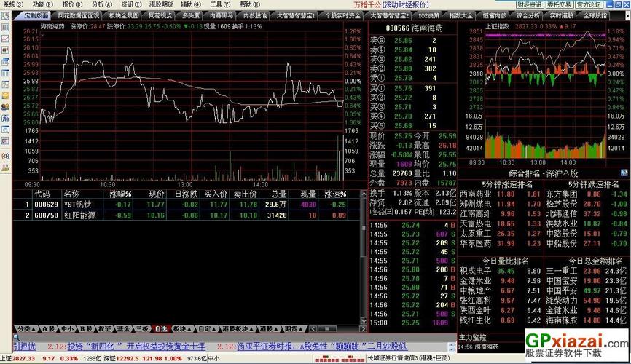The width and height of the screenshot is (631, 364).
Task: Click the right arrow to show more top tabs
Action: (627, 16)
